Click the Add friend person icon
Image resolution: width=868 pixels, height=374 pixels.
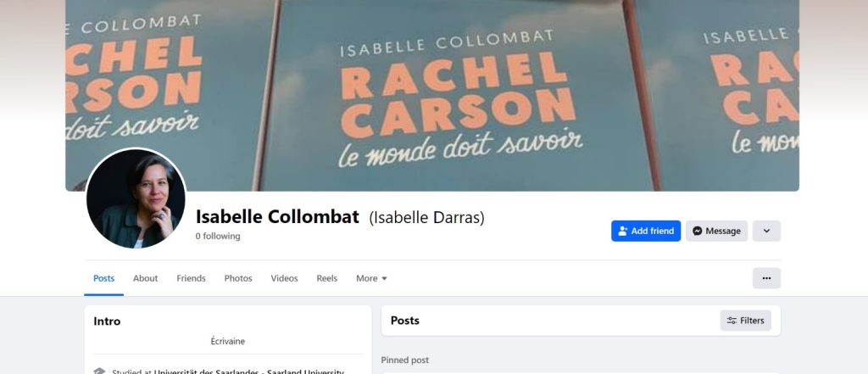623,231
